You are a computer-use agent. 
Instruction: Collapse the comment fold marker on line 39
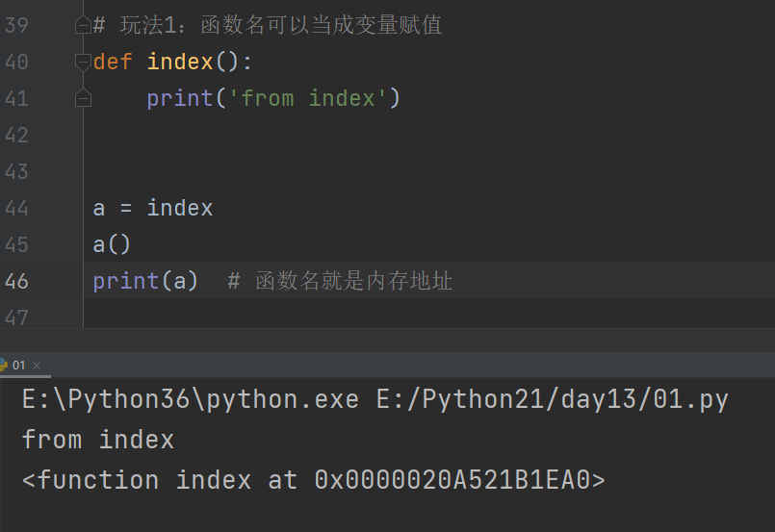coord(83,26)
